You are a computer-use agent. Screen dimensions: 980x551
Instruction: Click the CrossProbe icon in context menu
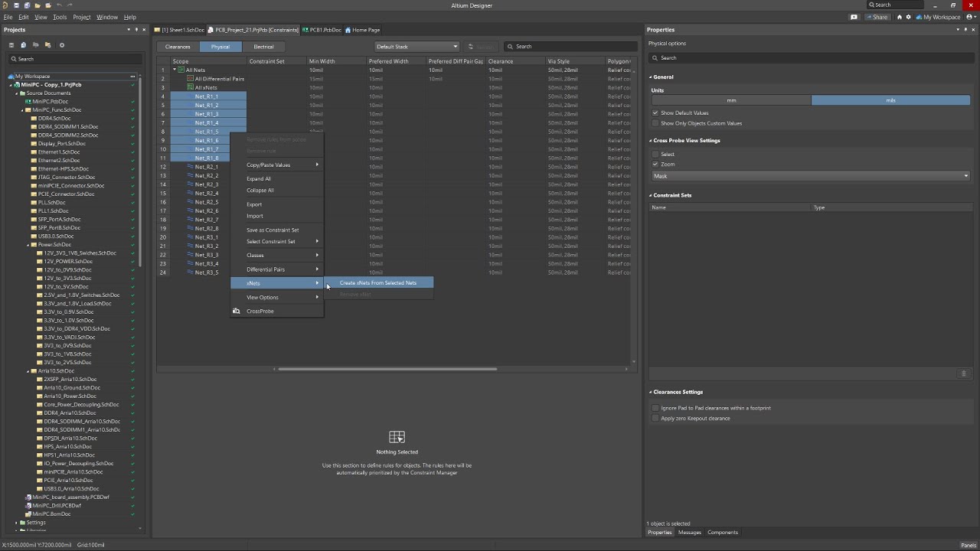[237, 311]
